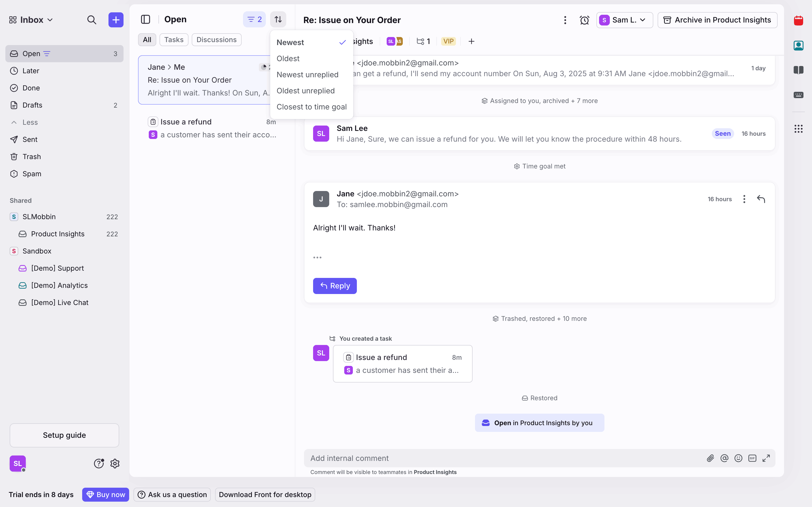Click the Add internal comment field
The width and height of the screenshot is (812, 507).
(503, 458)
